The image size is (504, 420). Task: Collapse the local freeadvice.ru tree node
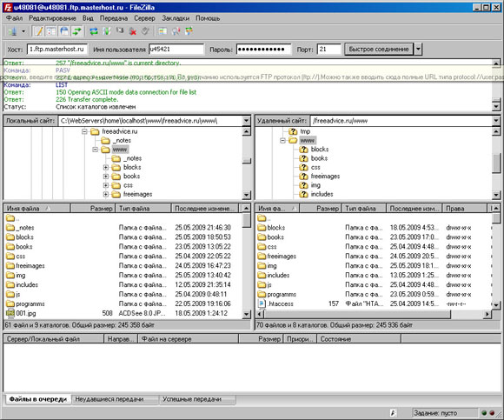tap(84, 131)
